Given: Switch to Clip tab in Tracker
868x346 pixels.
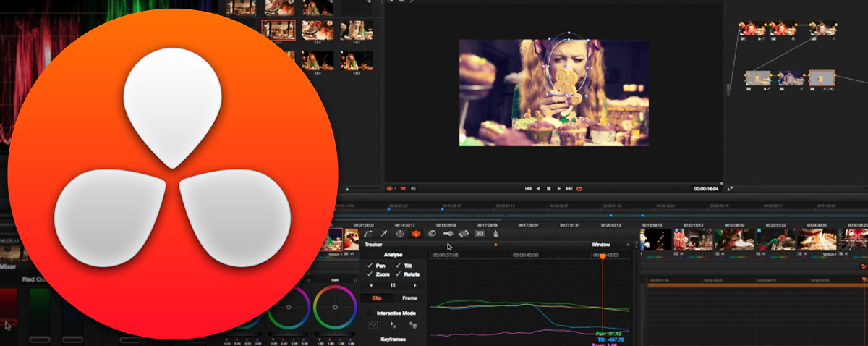Looking at the screenshot, I should (x=377, y=298).
